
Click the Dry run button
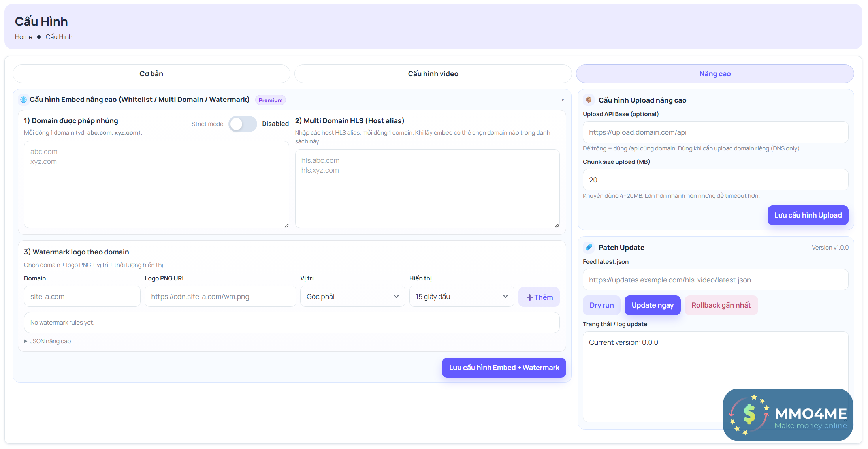tap(601, 305)
